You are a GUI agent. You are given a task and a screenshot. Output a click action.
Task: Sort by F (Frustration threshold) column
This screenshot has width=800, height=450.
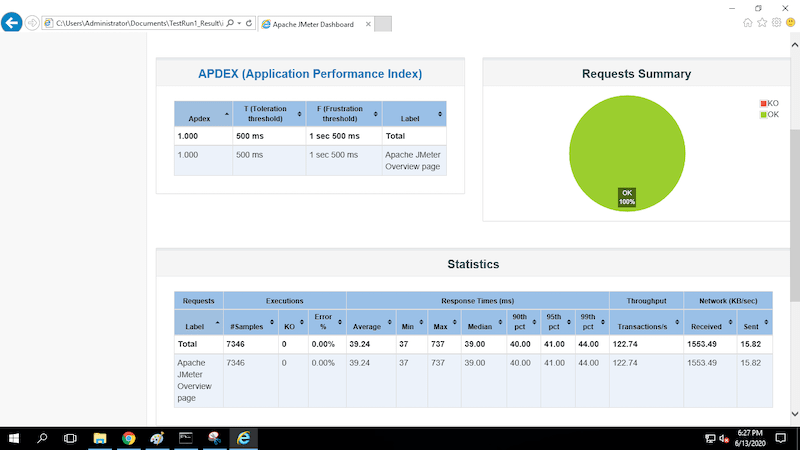click(x=344, y=114)
